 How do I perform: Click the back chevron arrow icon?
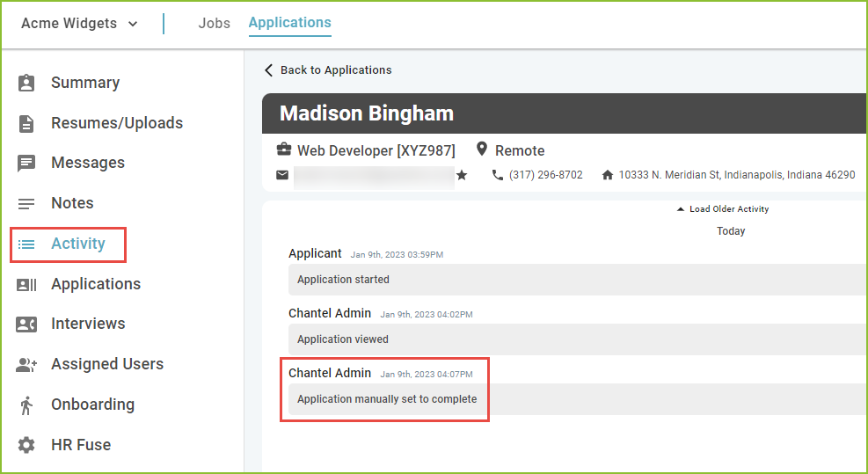pyautogui.click(x=268, y=69)
